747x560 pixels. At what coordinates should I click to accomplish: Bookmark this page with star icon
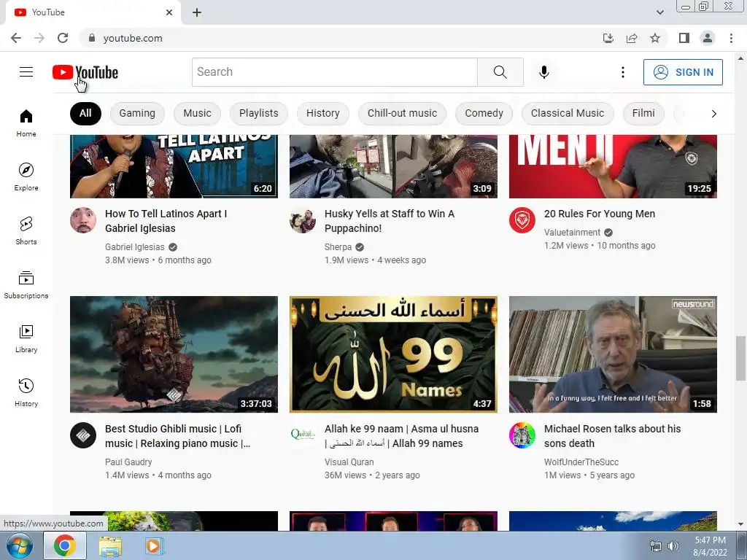(x=655, y=38)
